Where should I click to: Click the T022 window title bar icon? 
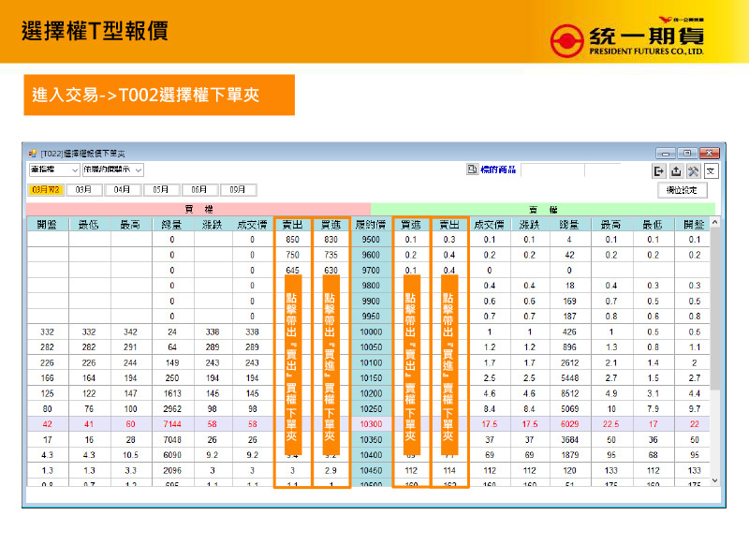pyautogui.click(x=33, y=154)
